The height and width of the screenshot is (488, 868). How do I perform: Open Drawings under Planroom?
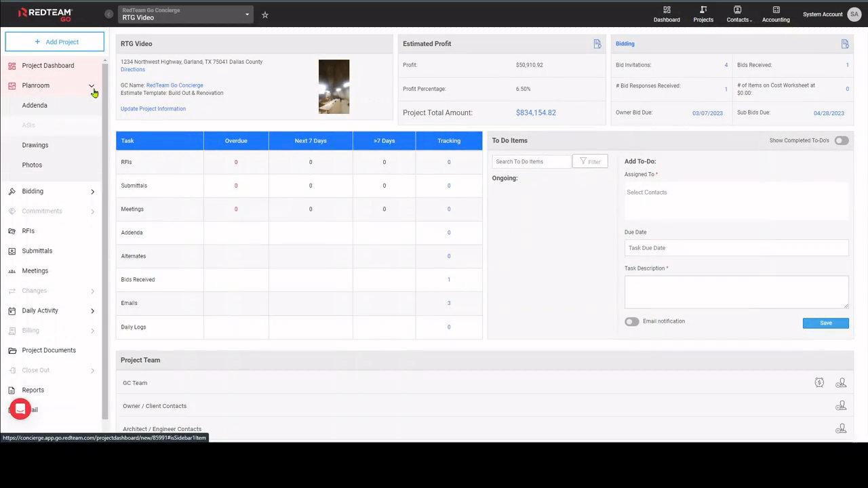click(35, 145)
